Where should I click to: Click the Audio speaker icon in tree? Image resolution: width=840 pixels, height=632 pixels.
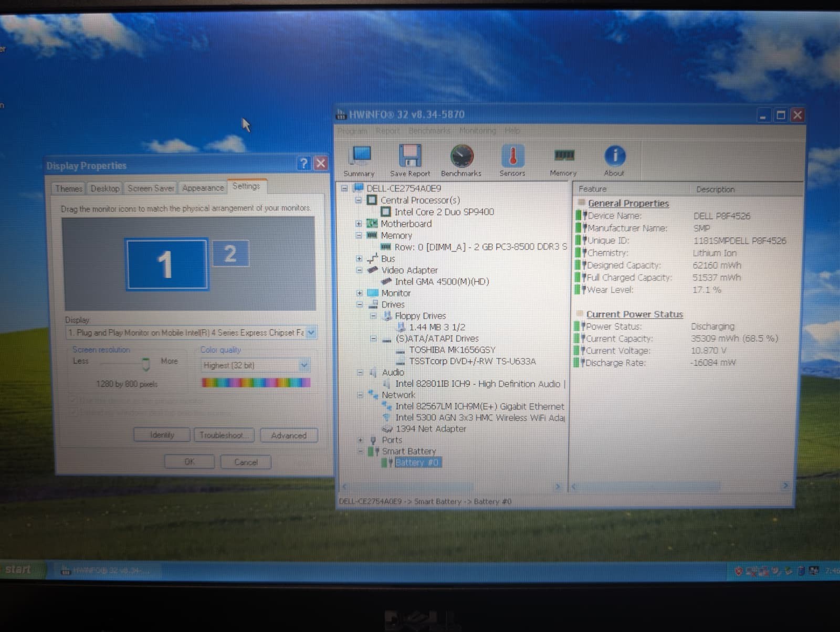(373, 372)
